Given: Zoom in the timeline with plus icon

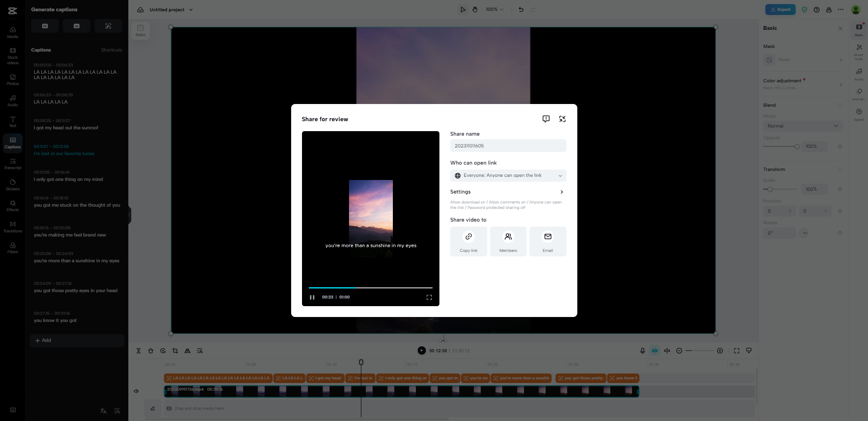Looking at the screenshot, I should point(720,351).
